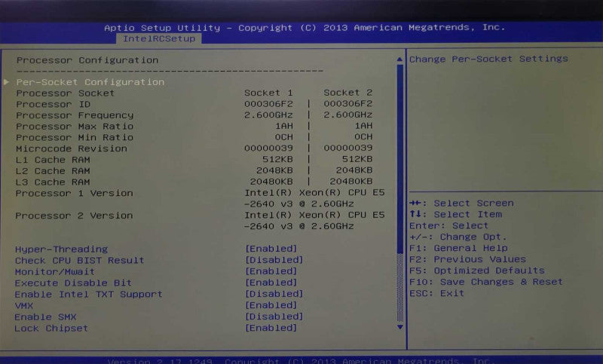This screenshot has width=603, height=364.
Task: Click the Aptio Setup Utility title text
Action: point(162,28)
